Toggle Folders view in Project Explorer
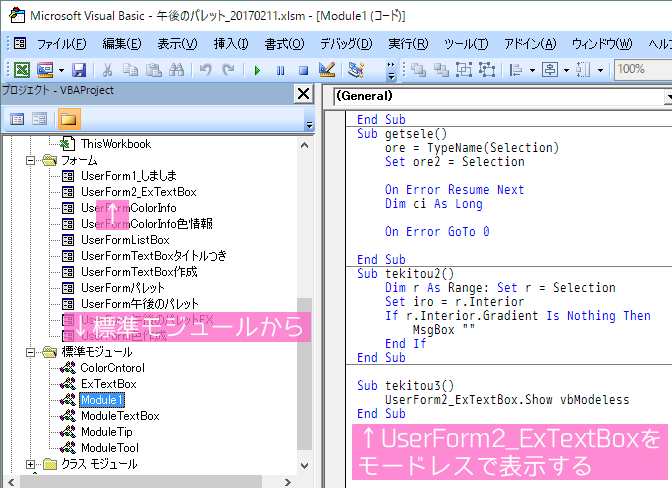Screen dimensions: 672x488 click(69, 119)
